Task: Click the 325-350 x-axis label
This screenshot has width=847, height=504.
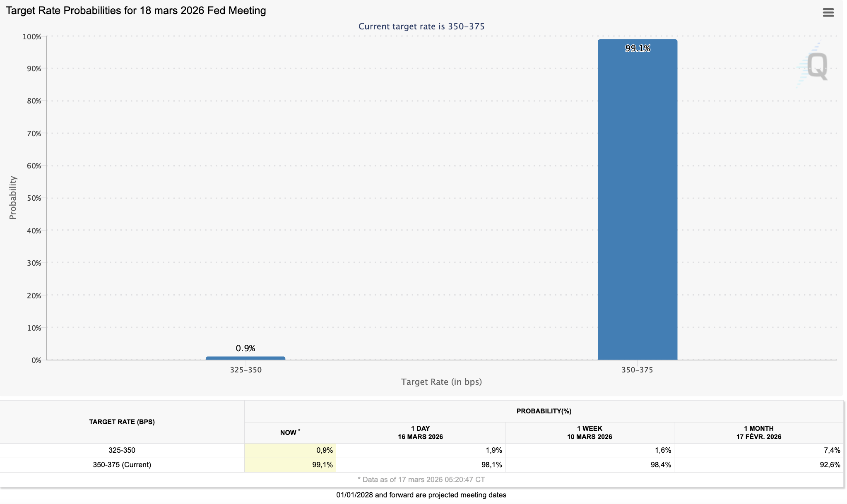Action: (245, 370)
